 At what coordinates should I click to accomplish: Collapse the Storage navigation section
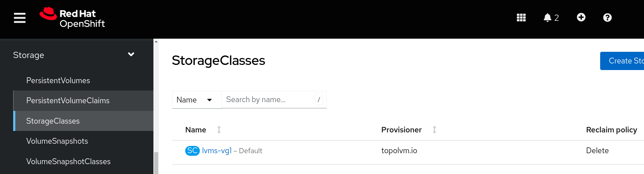(131, 55)
